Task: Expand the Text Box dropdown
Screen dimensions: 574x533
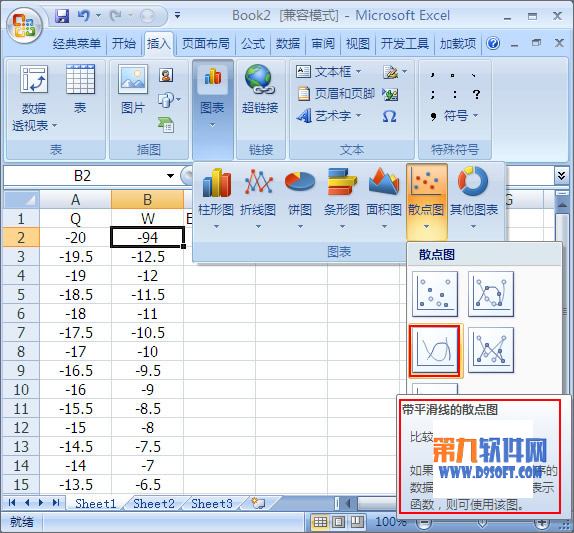Action: 358,71
